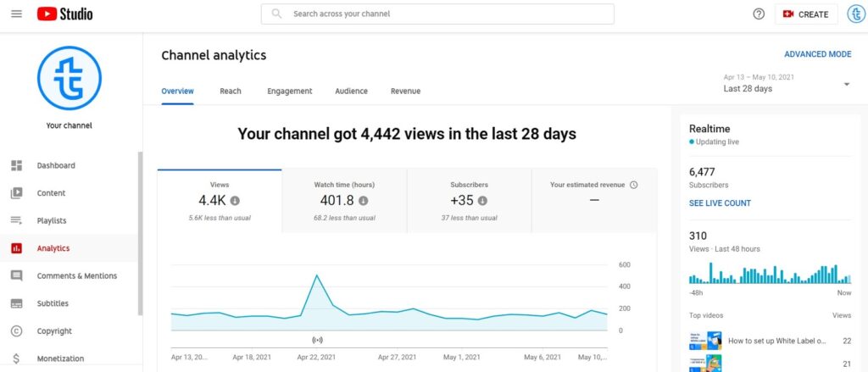Select the Watch time (hours) metric card

344,200
